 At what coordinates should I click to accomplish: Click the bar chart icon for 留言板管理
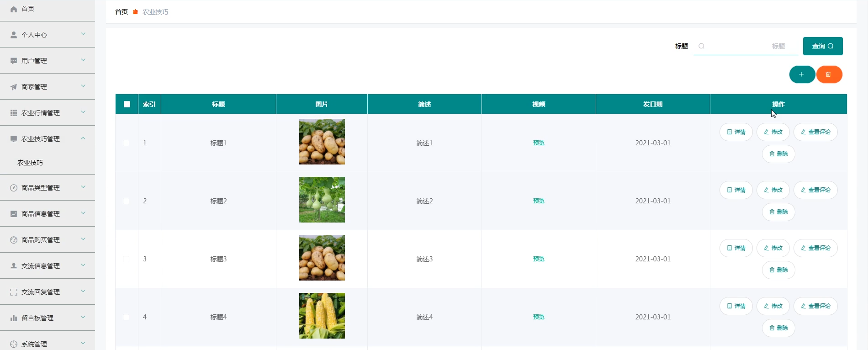[x=14, y=318]
